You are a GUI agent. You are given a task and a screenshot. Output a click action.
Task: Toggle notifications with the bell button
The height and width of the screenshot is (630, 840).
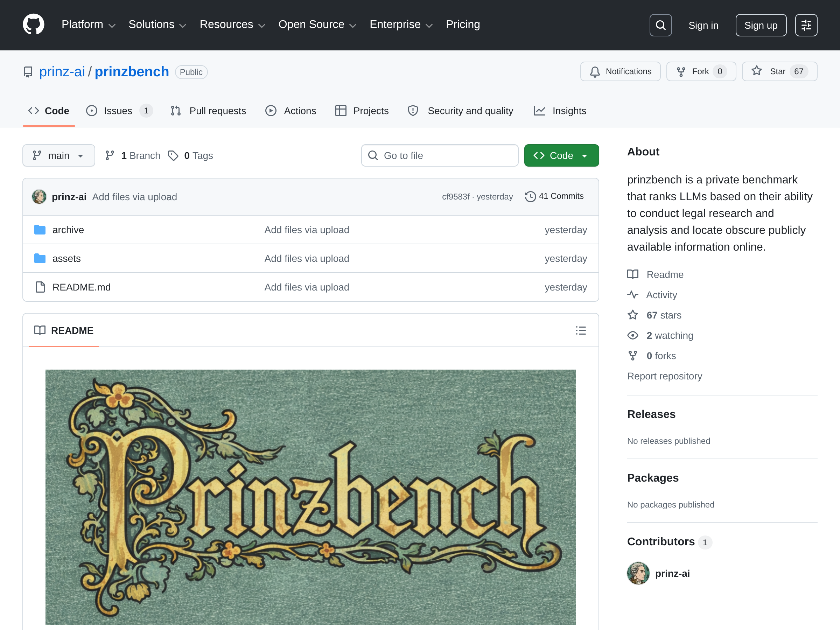point(620,71)
